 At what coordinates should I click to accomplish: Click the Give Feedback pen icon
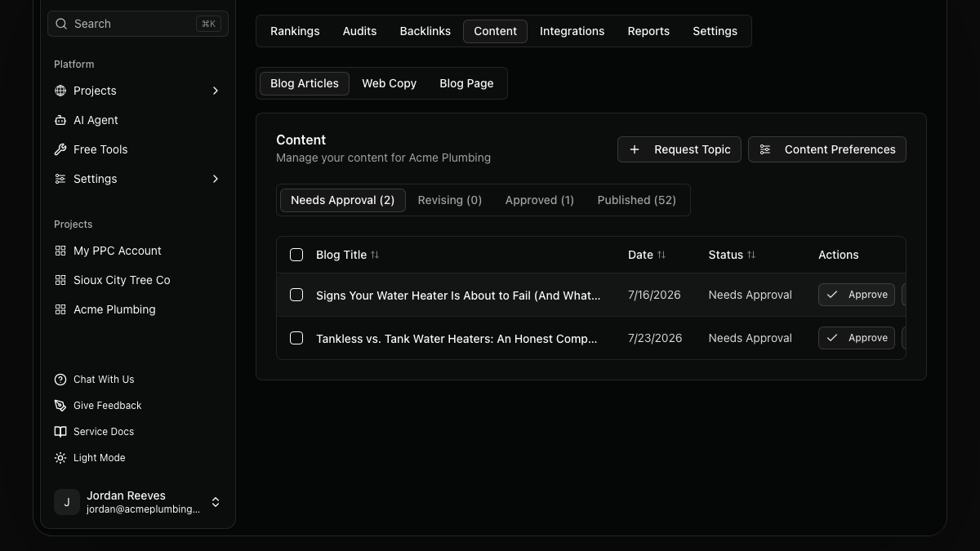(x=60, y=406)
